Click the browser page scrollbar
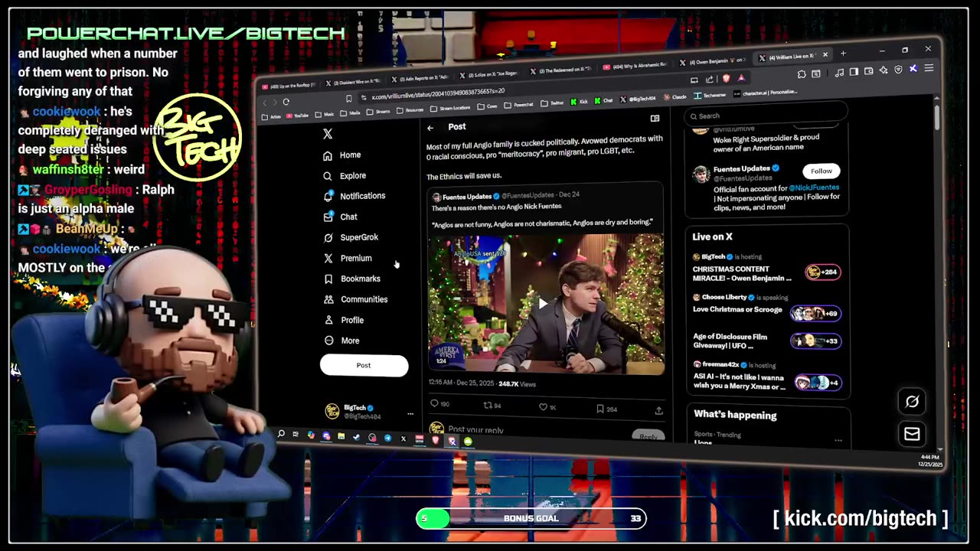The width and height of the screenshot is (980, 551). point(936,117)
